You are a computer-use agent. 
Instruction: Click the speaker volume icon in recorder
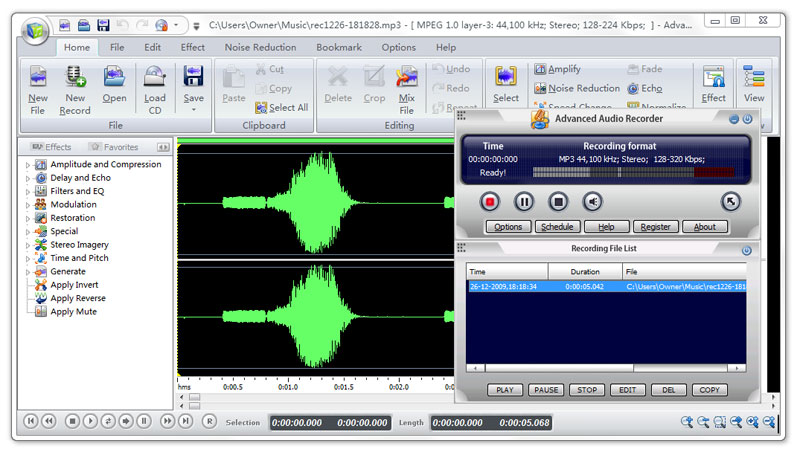click(x=593, y=202)
